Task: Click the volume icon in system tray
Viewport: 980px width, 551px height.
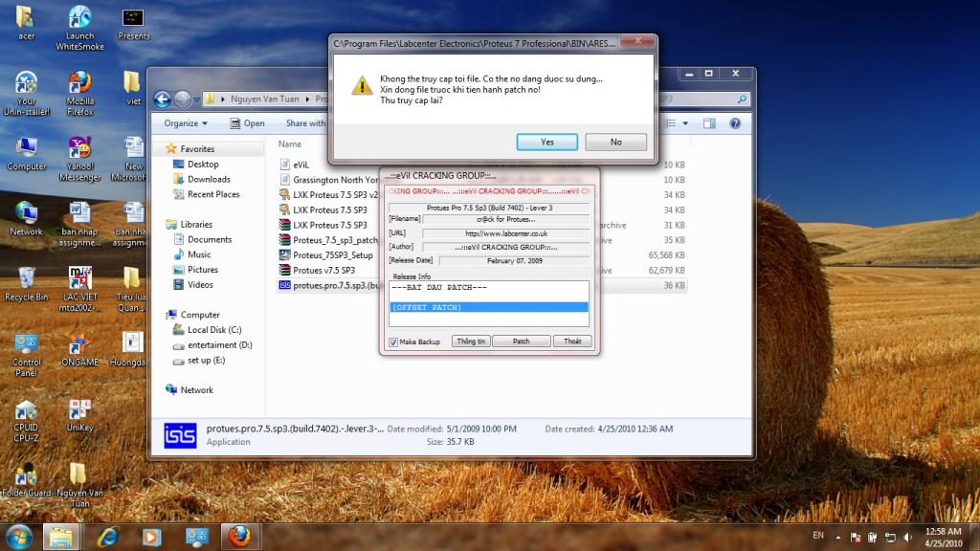Action: pyautogui.click(x=907, y=538)
